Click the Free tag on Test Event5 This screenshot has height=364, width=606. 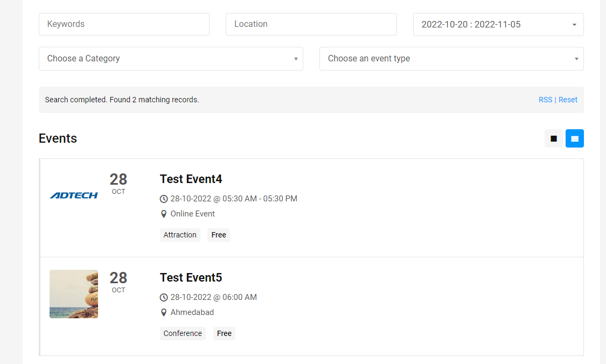click(x=224, y=333)
